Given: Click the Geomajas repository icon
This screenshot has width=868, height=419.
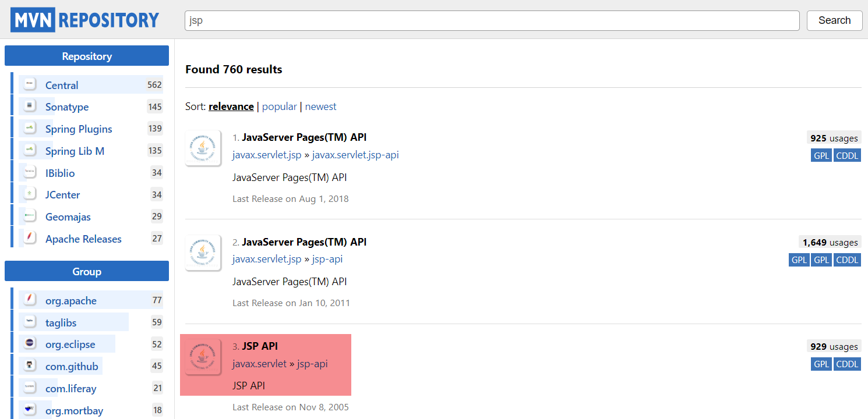Looking at the screenshot, I should (x=30, y=216).
